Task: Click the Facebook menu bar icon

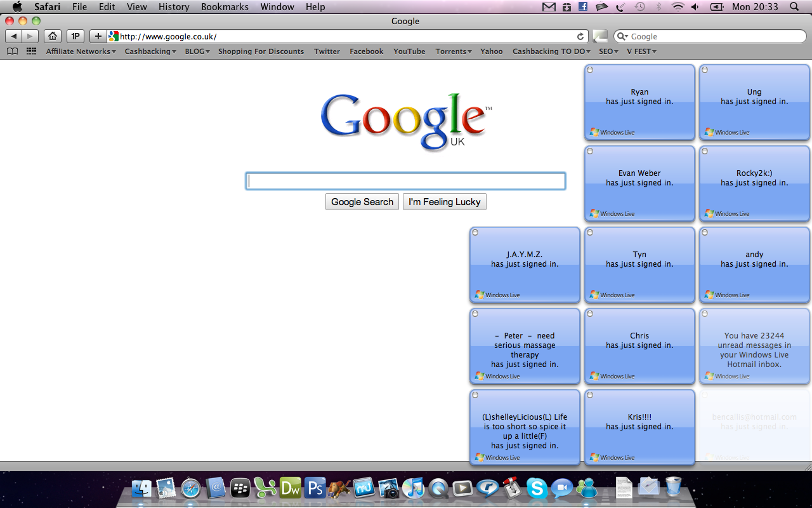Action: 582,7
